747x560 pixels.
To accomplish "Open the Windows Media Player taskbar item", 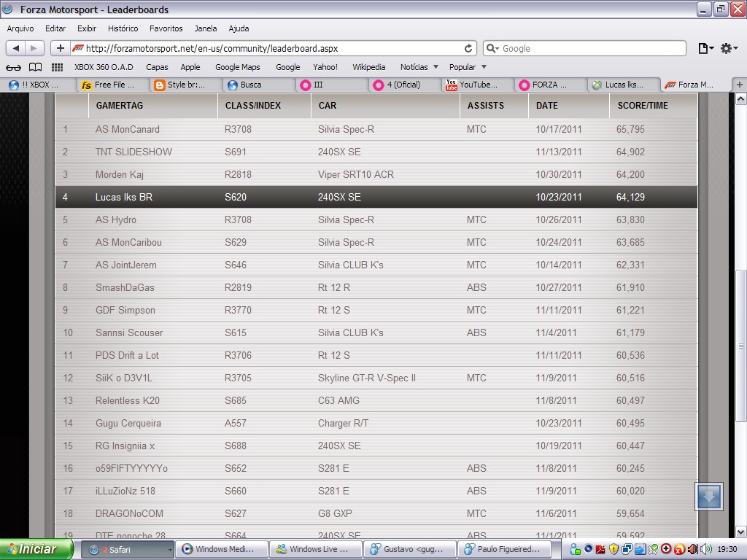I will tap(222, 549).
